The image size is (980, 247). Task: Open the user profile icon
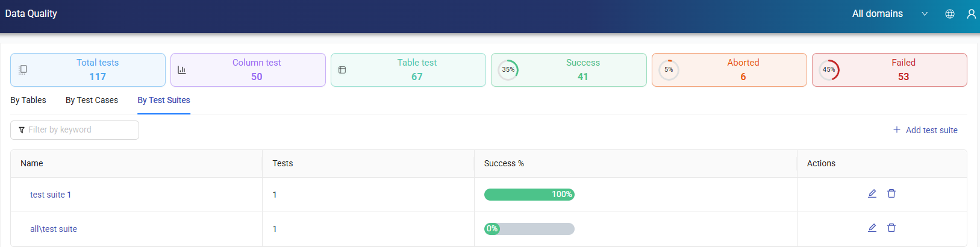tap(971, 14)
